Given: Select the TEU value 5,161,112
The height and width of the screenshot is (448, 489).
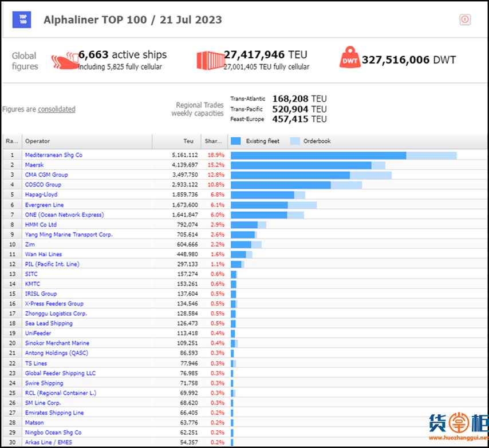Looking at the screenshot, I should [185, 155].
